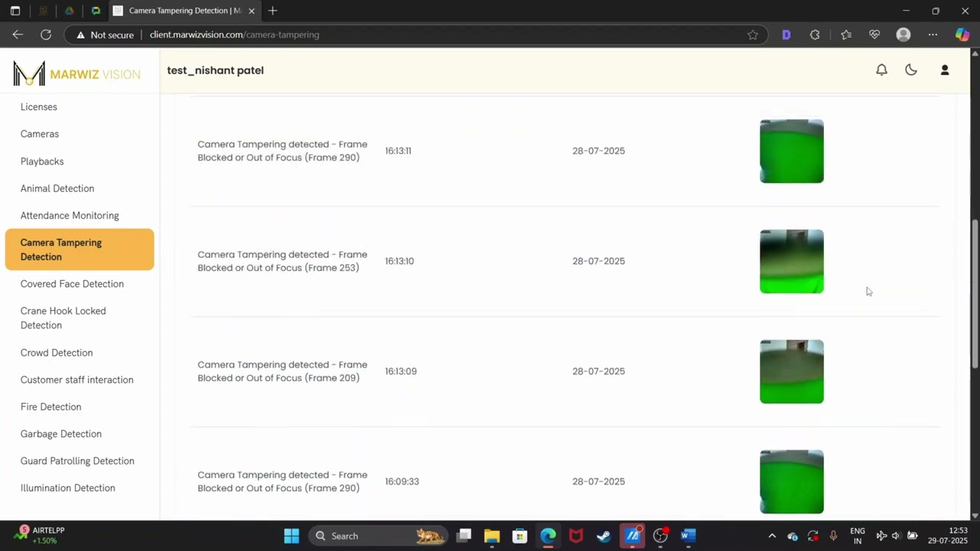Open Licenses in the sidebar
980x551 pixels.
(x=38, y=107)
